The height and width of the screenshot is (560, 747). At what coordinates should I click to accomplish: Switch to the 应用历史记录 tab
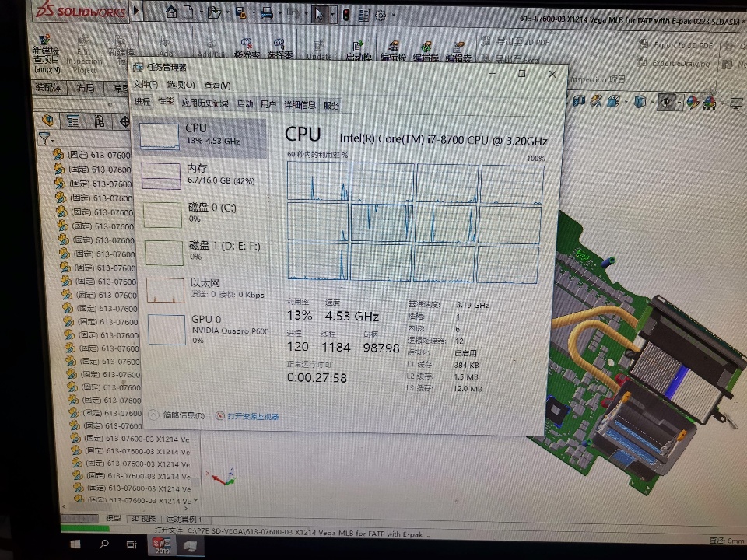205,103
